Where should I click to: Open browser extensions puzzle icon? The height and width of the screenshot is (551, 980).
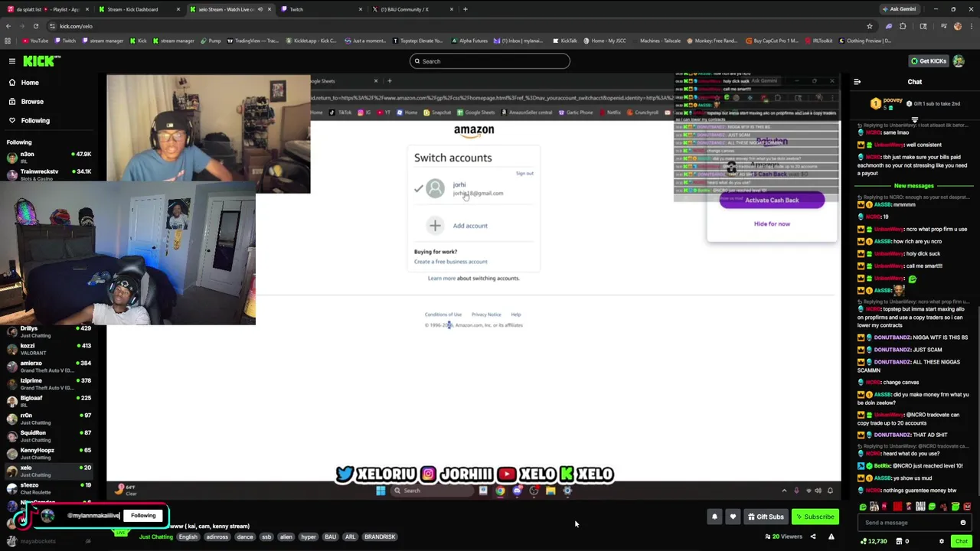click(x=903, y=26)
